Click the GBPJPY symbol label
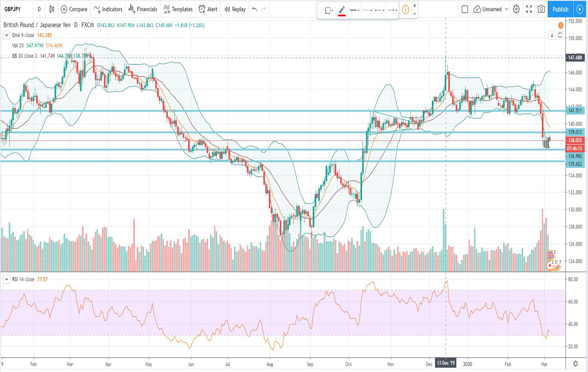 (13, 9)
